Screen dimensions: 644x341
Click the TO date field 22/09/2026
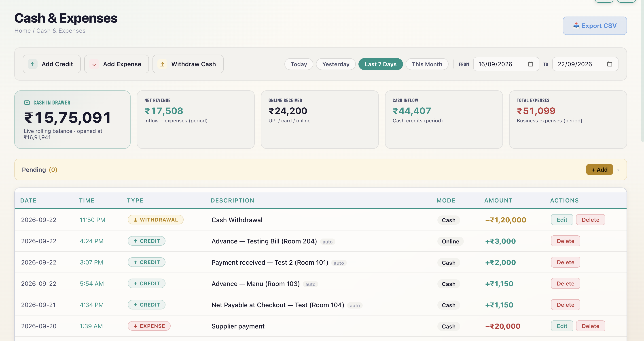585,64
